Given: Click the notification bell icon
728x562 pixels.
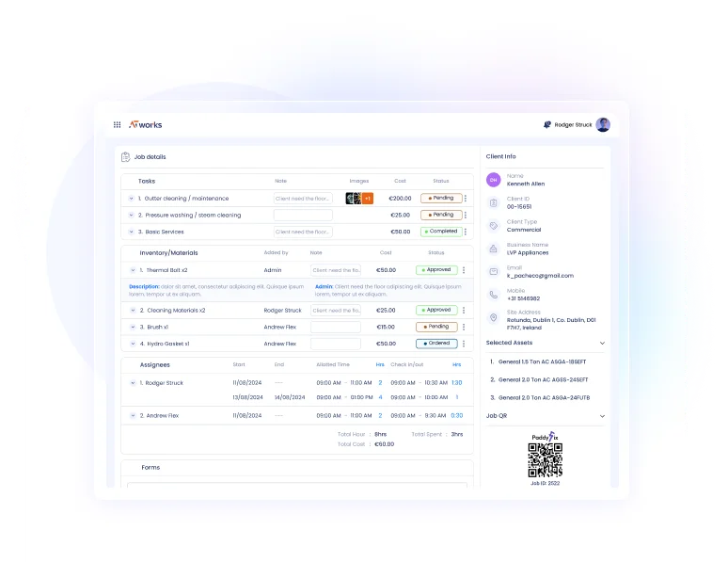Looking at the screenshot, I should [546, 124].
